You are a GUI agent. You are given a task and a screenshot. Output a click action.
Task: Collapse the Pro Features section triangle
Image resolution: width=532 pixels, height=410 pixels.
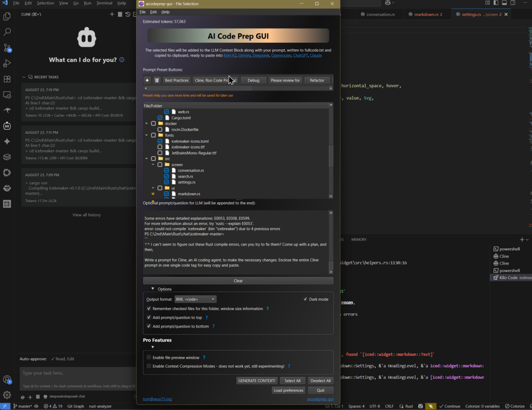point(152,347)
